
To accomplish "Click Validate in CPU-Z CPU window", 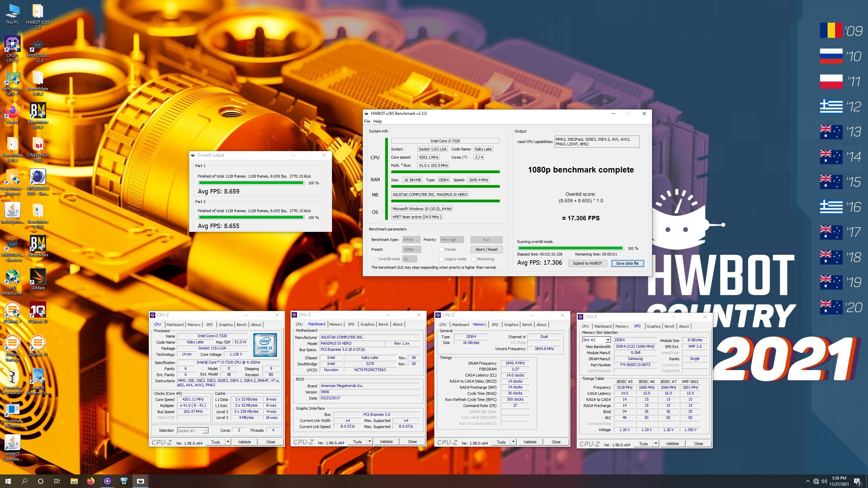I will click(244, 442).
